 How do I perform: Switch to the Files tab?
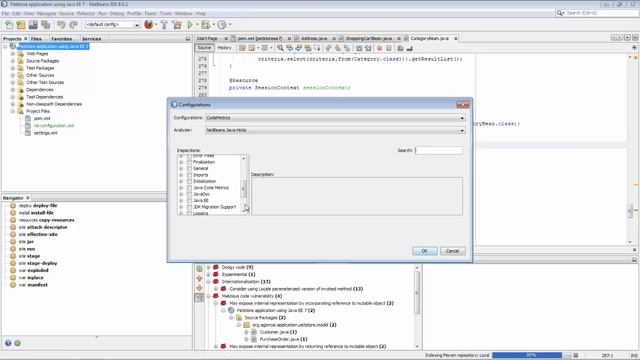coord(36,39)
